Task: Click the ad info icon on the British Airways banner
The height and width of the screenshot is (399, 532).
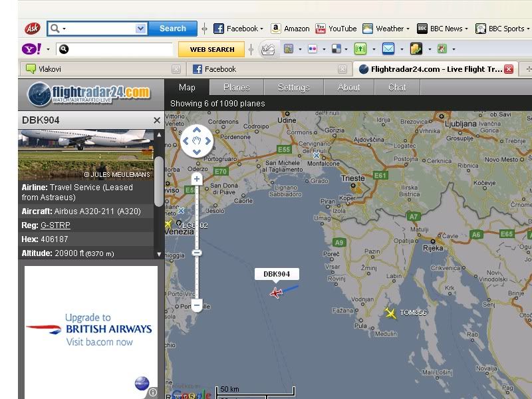Action: click(x=153, y=392)
